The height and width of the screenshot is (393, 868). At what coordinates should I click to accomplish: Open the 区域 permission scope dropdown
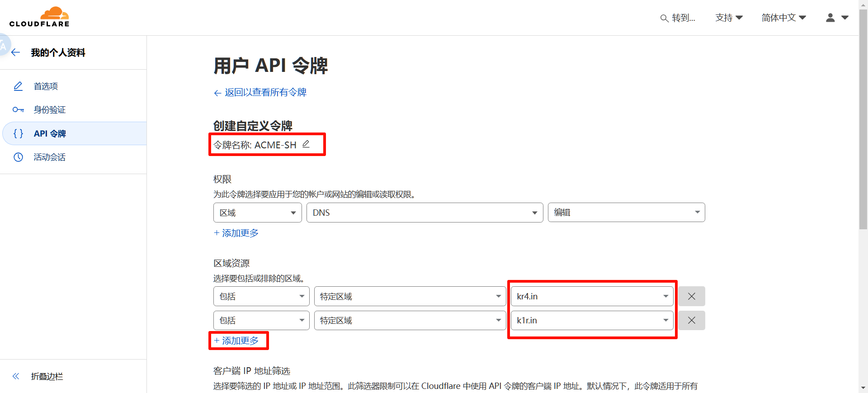[257, 213]
